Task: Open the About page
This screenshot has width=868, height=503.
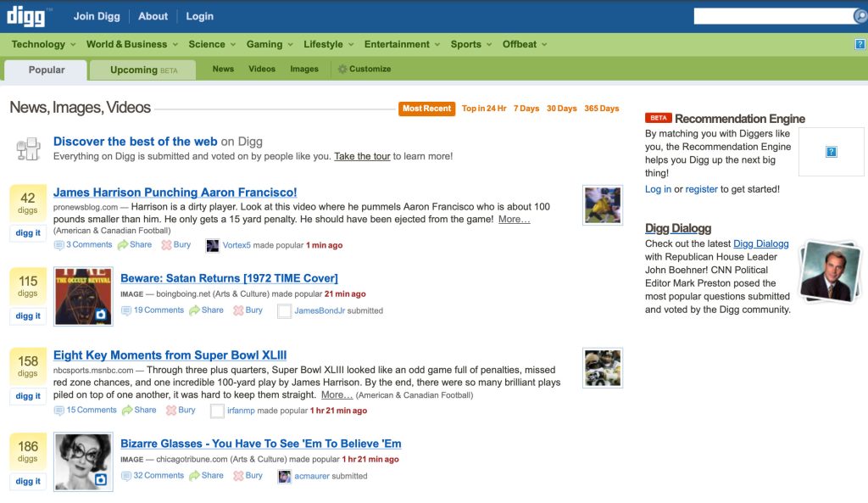Action: click(153, 16)
